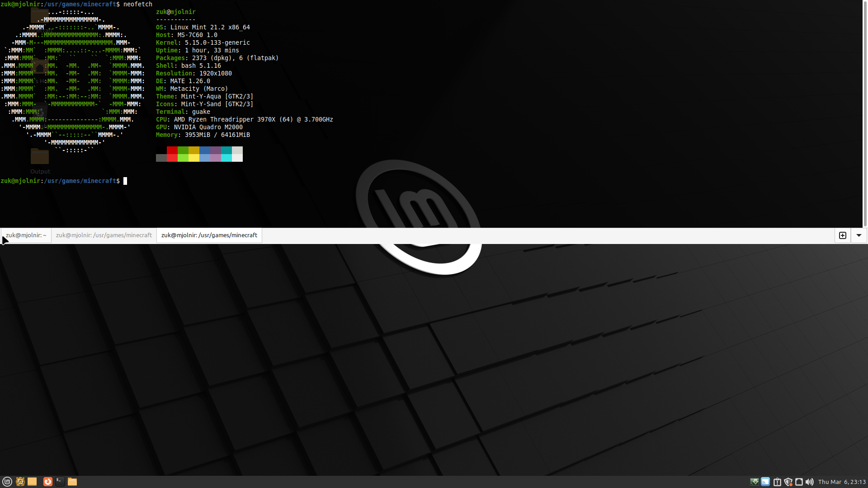Launch Firefox from the panel
The width and height of the screenshot is (868, 488).
coord(48,482)
